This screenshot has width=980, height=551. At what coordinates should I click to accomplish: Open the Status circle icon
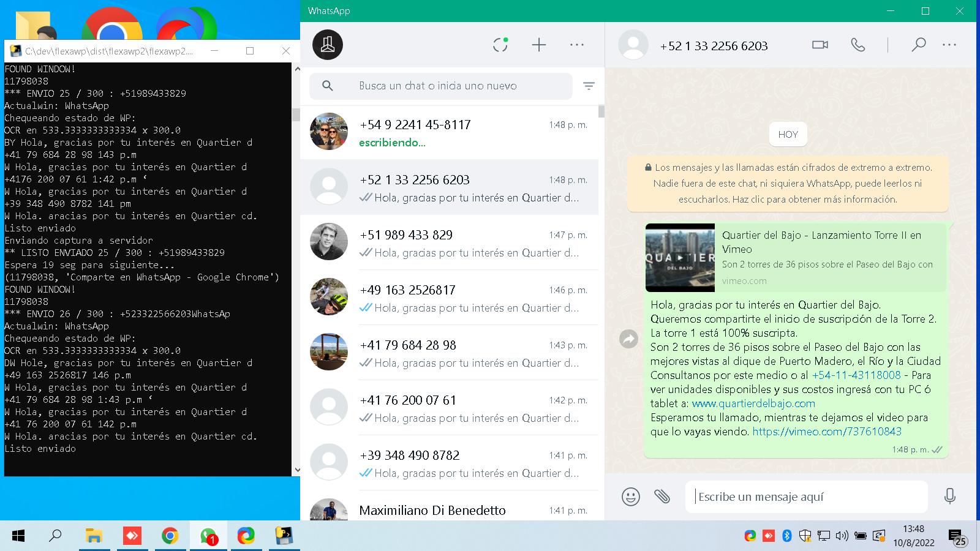pos(500,45)
